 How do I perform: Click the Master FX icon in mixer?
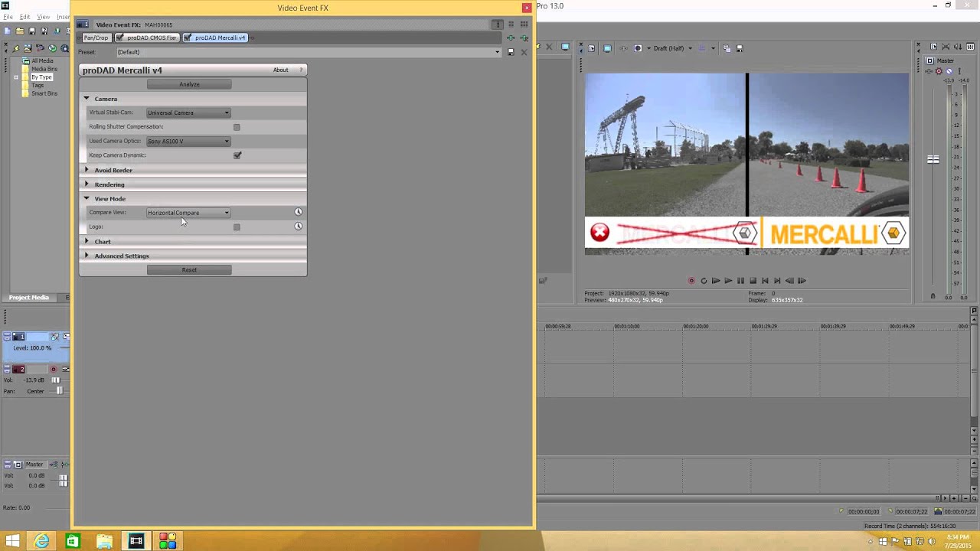tap(929, 71)
